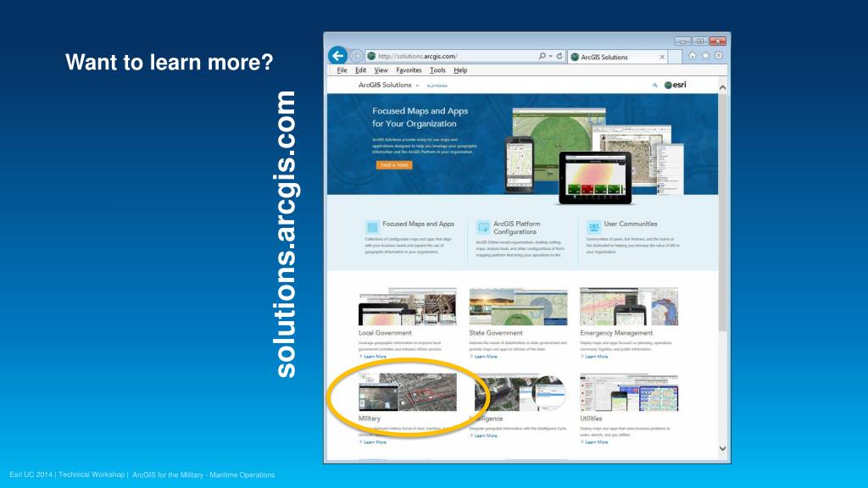
Task: Maximize the browser window
Action: click(699, 41)
